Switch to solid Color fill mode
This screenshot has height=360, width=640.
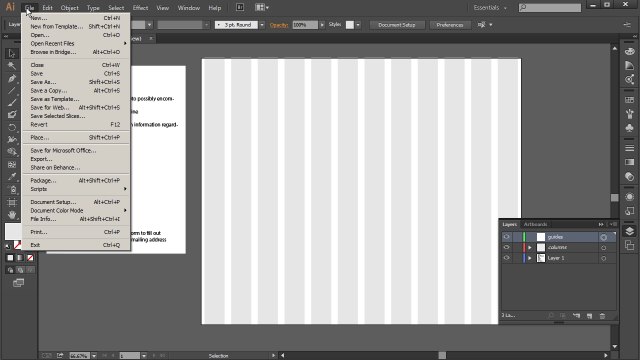[10, 258]
